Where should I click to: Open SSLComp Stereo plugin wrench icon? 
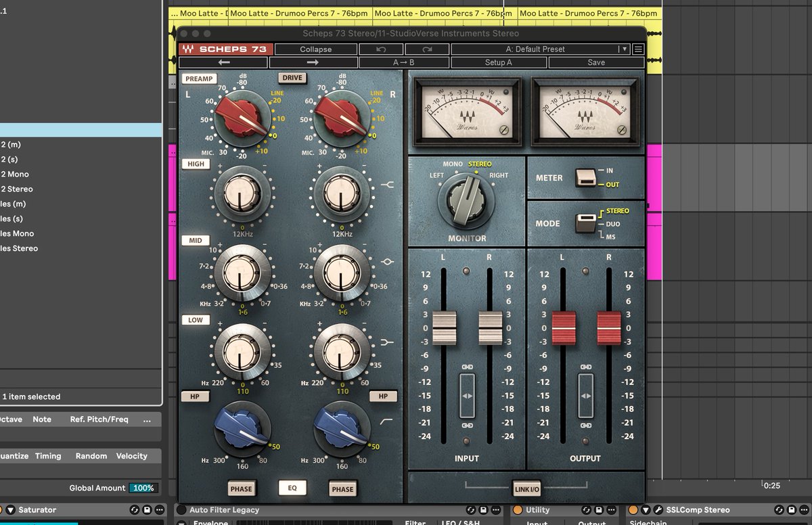658,510
